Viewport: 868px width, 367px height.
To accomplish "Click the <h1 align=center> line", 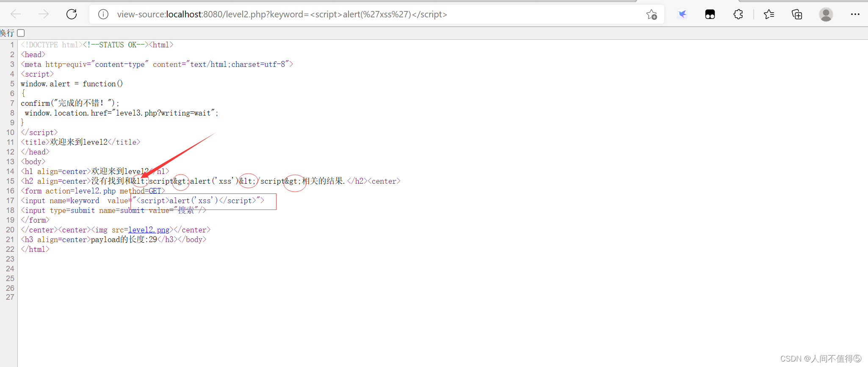I will click(x=95, y=171).
